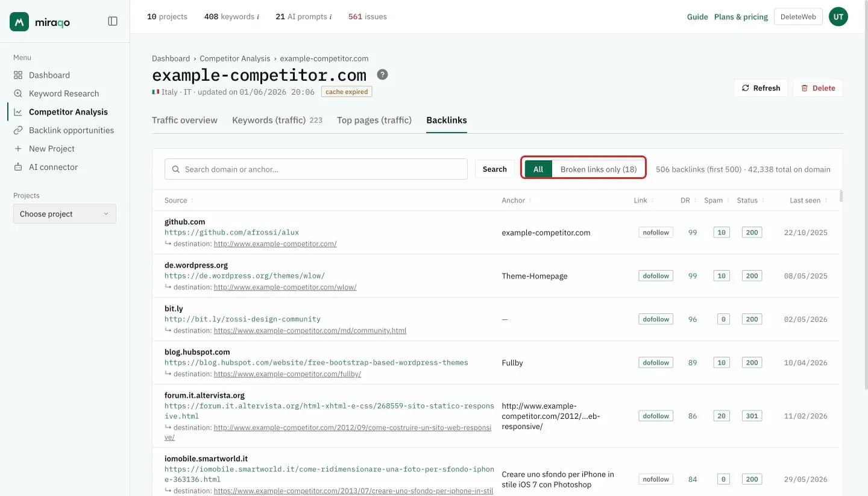
Task: Focus the Search domain or anchor field
Action: tap(316, 169)
